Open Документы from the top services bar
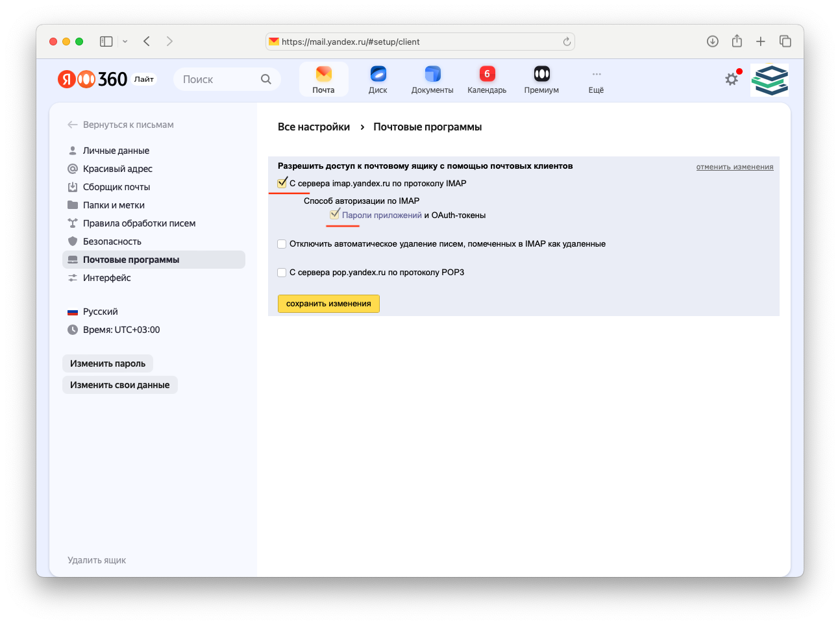 tap(432, 78)
